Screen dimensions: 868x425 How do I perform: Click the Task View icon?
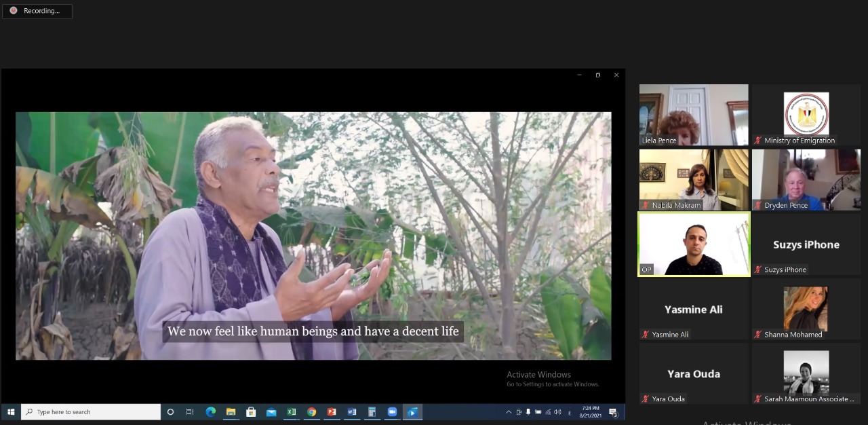click(190, 412)
